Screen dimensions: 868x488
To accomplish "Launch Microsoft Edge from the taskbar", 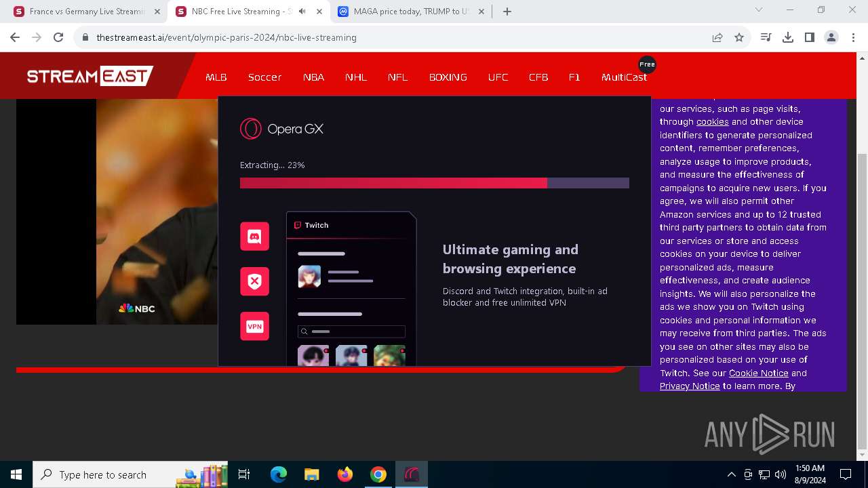I will pyautogui.click(x=279, y=474).
